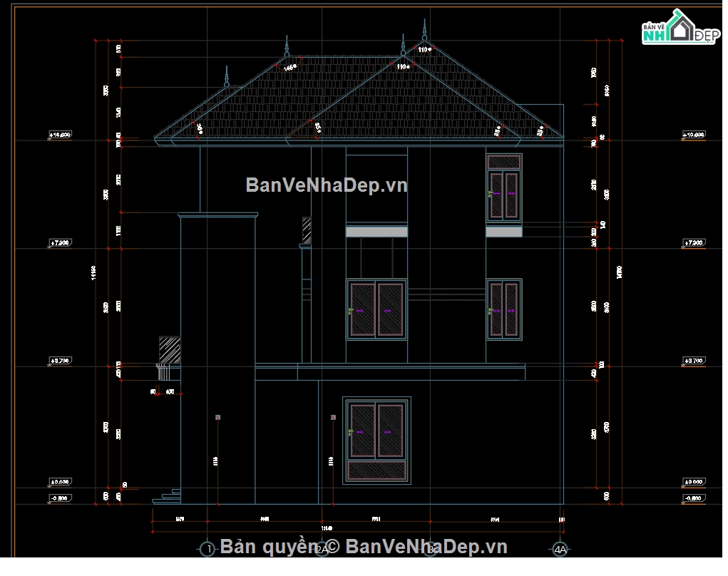Click the right +3.700 elevation marker
The width and height of the screenshot is (728, 576).
click(694, 362)
